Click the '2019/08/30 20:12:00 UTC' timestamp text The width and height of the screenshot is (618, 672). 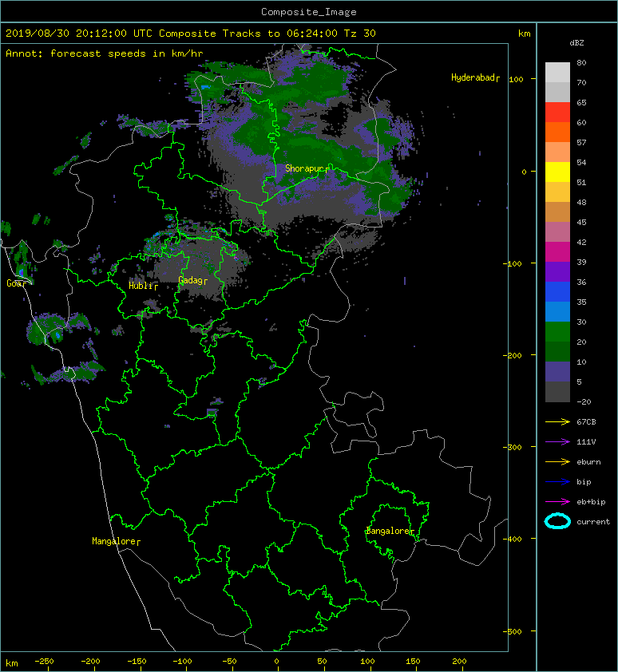pyautogui.click(x=79, y=34)
